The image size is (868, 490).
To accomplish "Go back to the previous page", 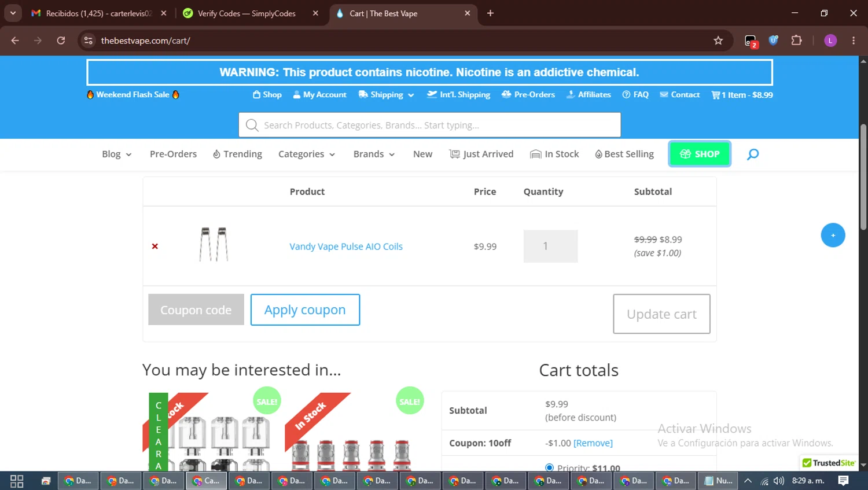I will (x=15, y=40).
